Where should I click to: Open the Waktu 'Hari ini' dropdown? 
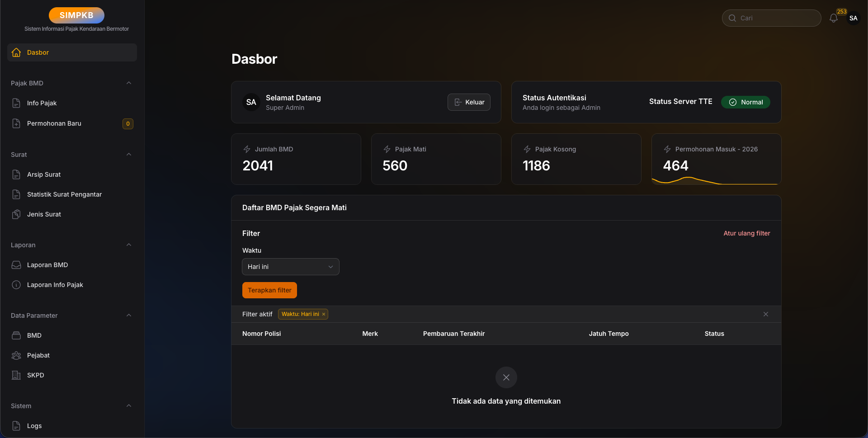point(291,267)
